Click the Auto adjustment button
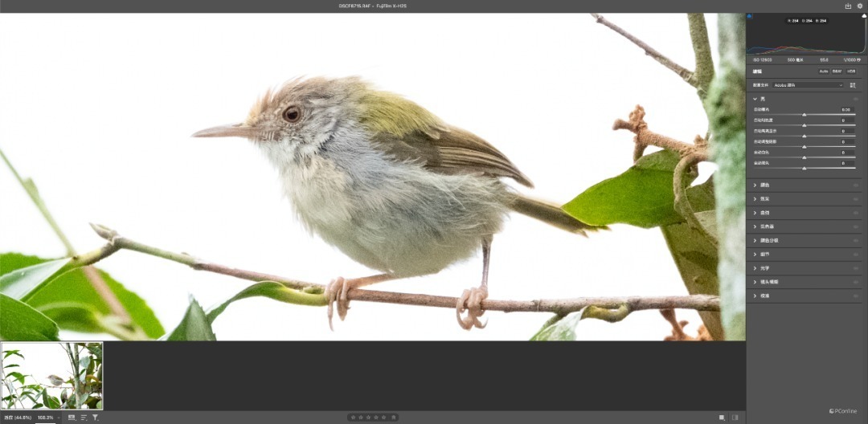This screenshot has width=868, height=424. coord(823,71)
